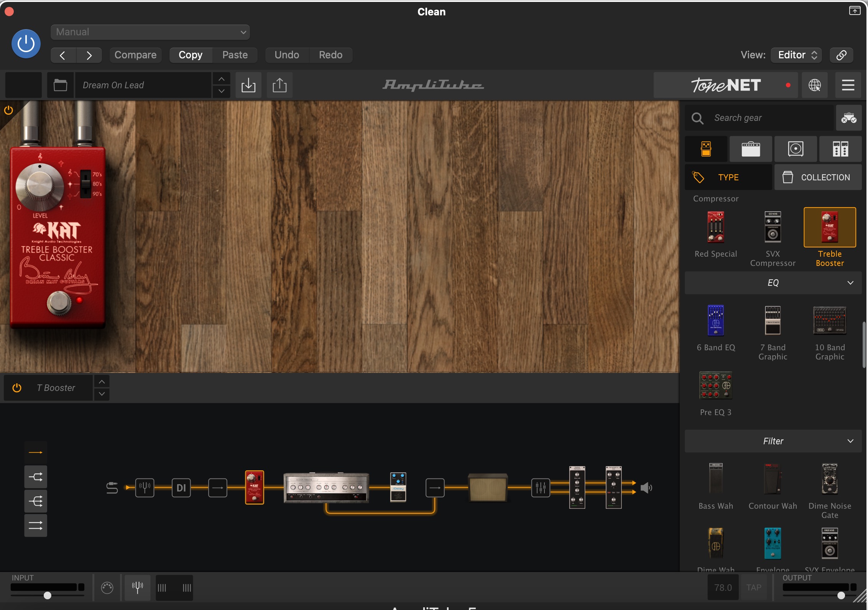Select the SVX Compressor thumbnail

(x=773, y=227)
